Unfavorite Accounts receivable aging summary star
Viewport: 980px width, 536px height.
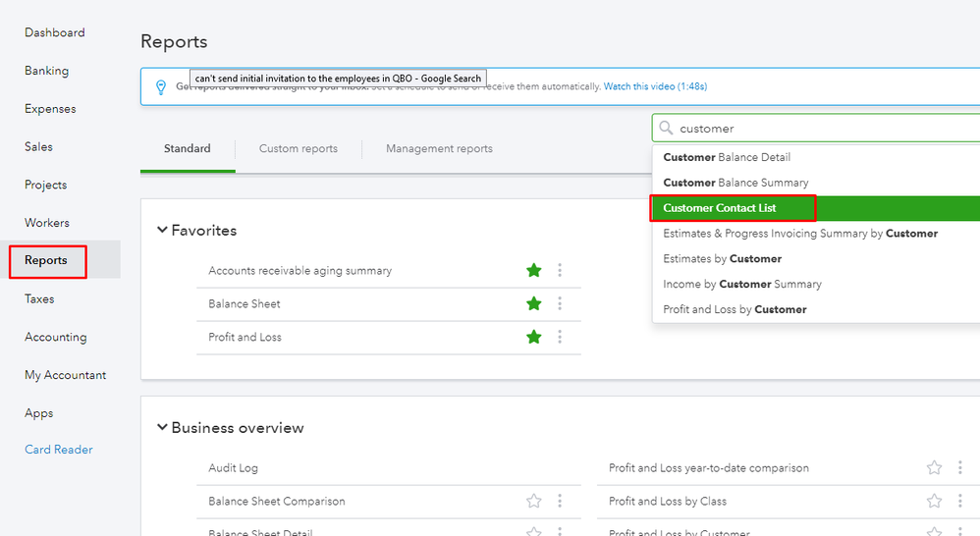point(534,271)
